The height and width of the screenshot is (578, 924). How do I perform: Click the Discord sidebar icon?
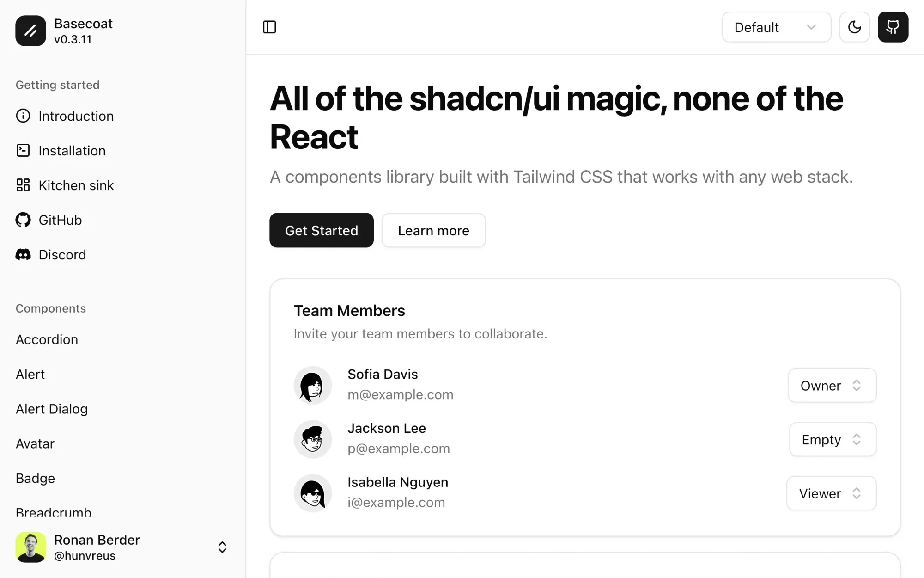(x=23, y=254)
